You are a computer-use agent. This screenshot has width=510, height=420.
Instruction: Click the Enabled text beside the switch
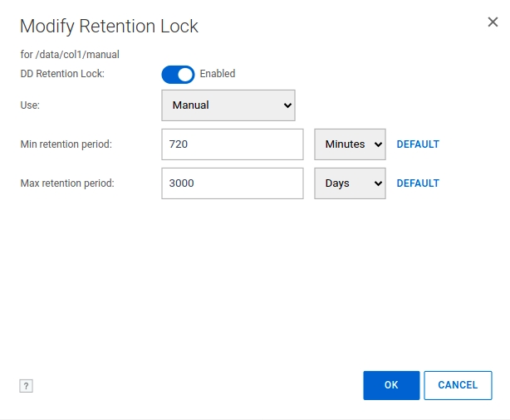coord(218,74)
